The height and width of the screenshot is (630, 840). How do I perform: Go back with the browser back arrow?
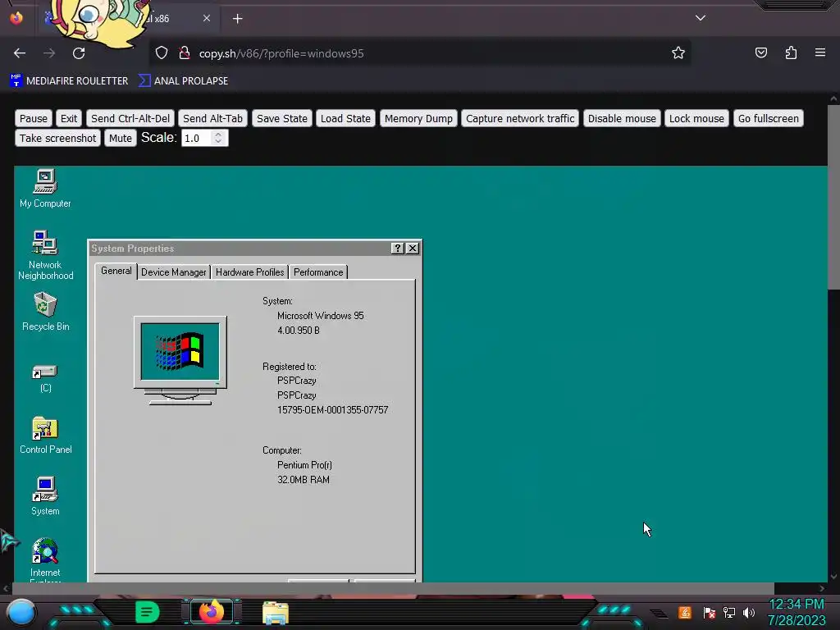[20, 53]
